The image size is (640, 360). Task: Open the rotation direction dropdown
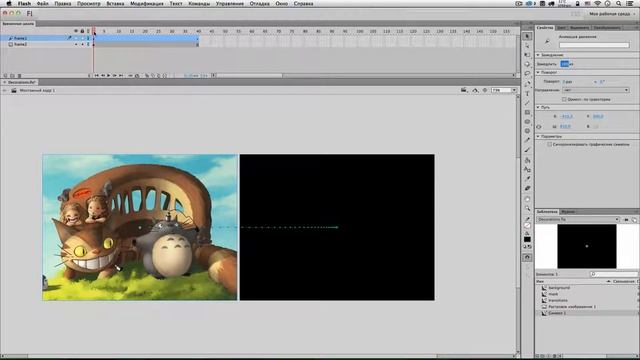(596, 90)
